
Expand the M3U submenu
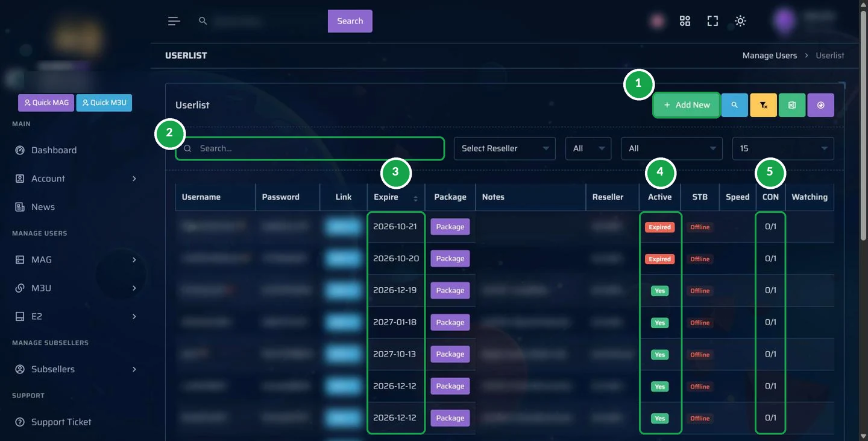click(x=134, y=288)
